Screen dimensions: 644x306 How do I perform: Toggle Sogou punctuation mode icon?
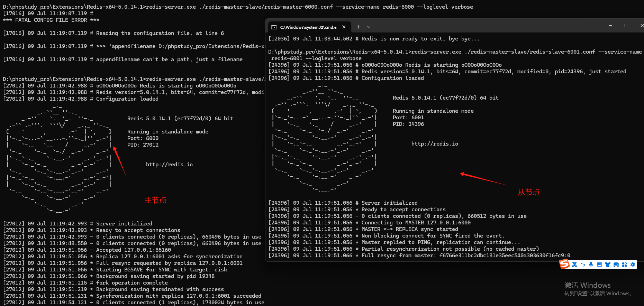[x=583, y=265]
